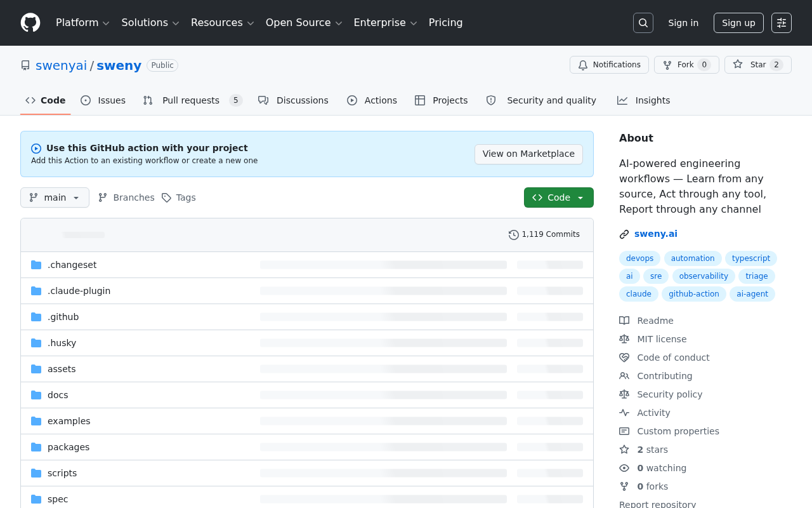Click the history clock icon near Commits
This screenshot has height=508, width=812.
pyautogui.click(x=514, y=235)
